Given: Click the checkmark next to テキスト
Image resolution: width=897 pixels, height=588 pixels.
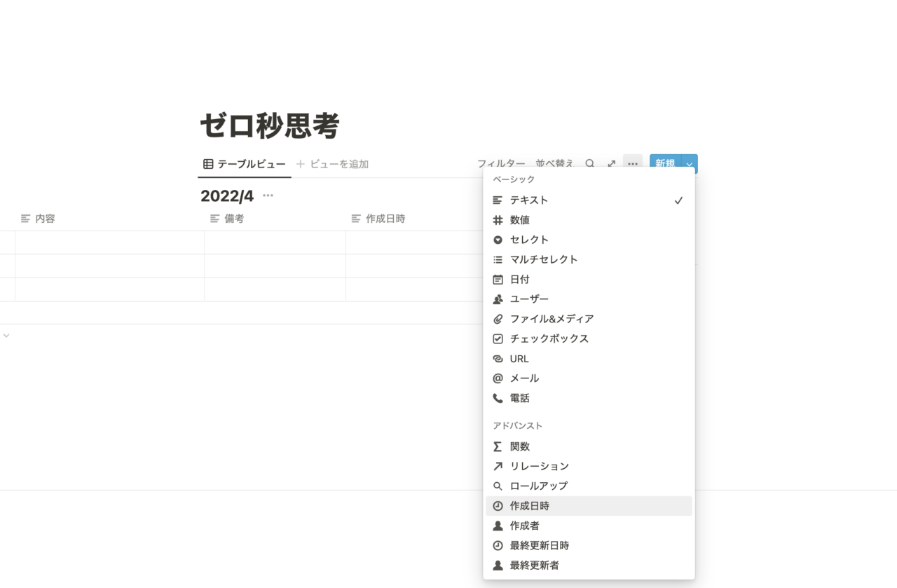Looking at the screenshot, I should point(678,200).
